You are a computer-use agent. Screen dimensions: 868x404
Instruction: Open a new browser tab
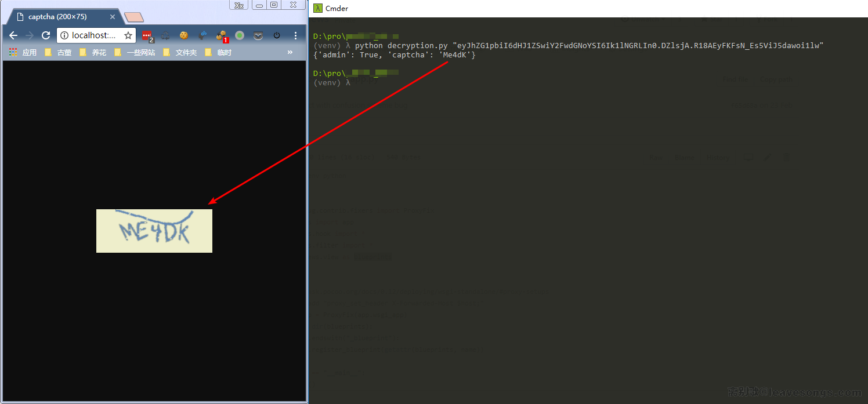(x=134, y=17)
